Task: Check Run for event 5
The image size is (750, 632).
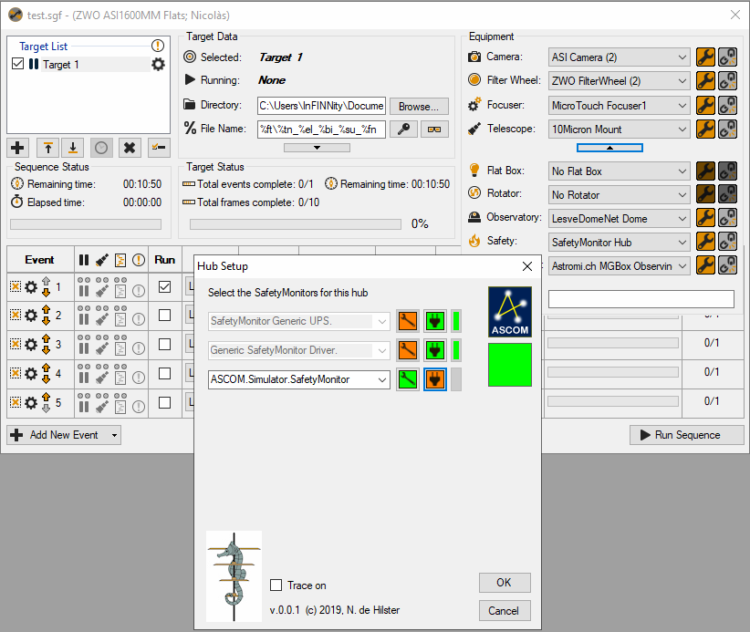Action: coord(165,403)
